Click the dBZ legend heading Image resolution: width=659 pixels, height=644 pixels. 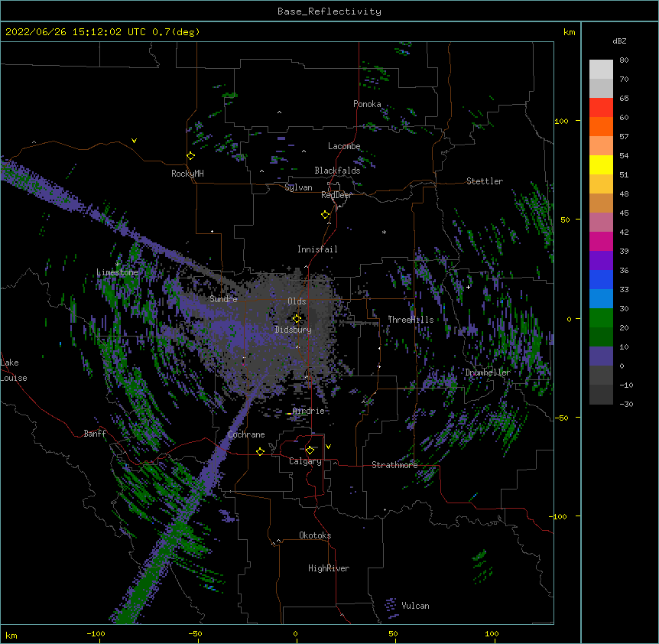[x=619, y=41]
